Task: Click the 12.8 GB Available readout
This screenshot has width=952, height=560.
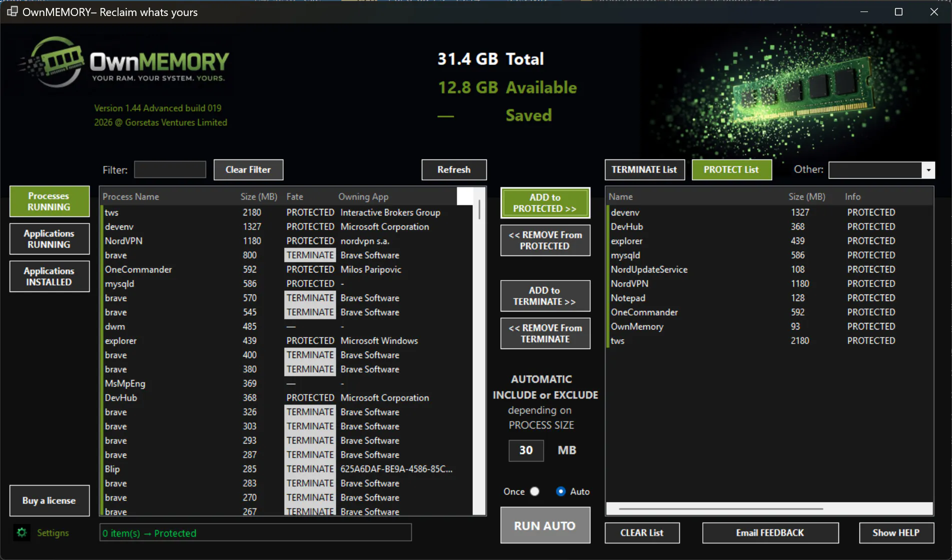Action: click(507, 87)
